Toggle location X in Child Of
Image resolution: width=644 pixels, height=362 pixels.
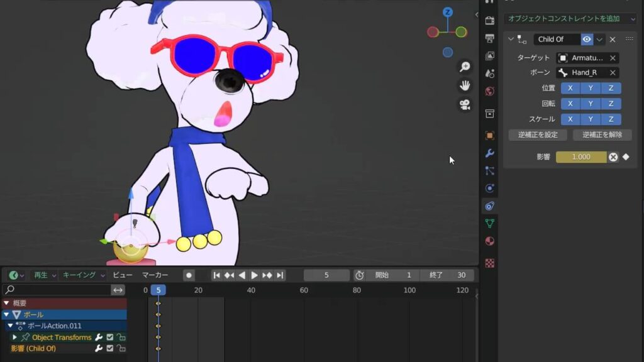point(570,88)
